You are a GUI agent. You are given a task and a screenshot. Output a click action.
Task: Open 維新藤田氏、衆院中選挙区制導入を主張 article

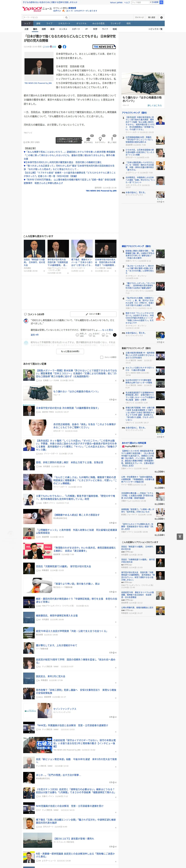pos(57,615)
